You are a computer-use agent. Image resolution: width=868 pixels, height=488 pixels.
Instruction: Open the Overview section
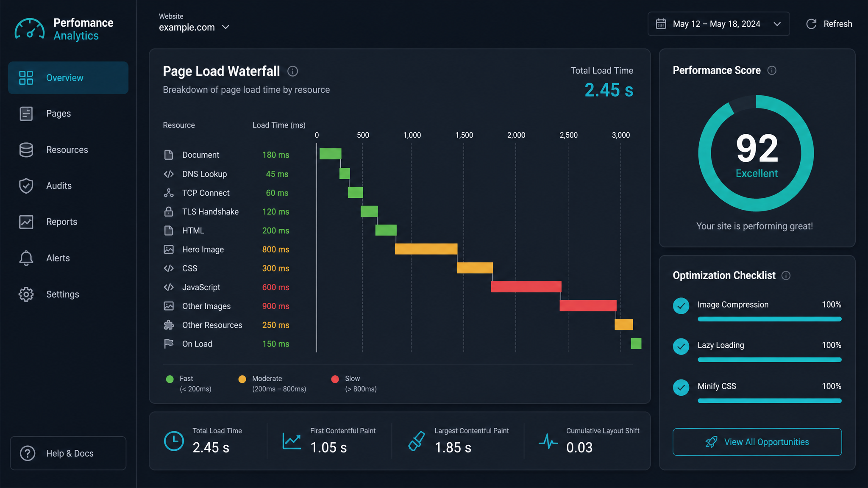68,78
